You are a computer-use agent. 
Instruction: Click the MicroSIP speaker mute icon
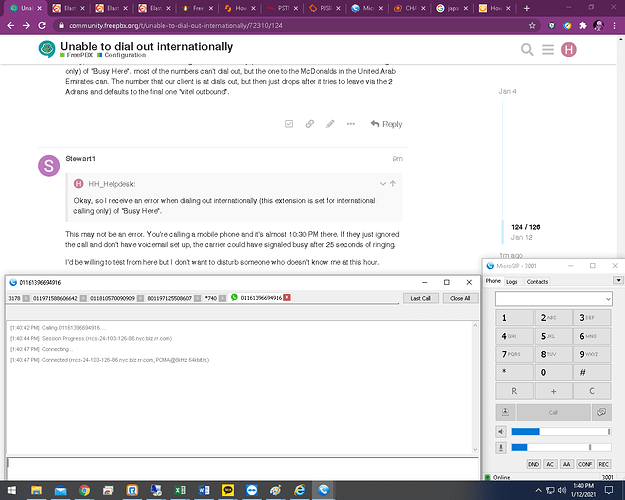click(x=502, y=432)
